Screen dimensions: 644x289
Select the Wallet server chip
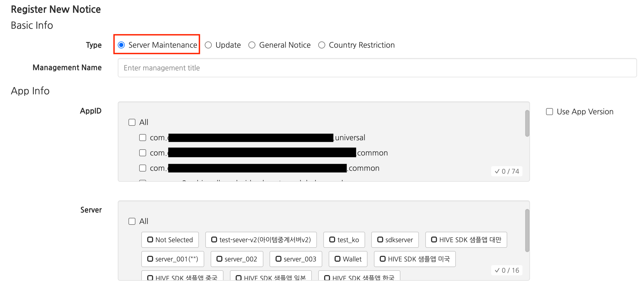pyautogui.click(x=348, y=259)
